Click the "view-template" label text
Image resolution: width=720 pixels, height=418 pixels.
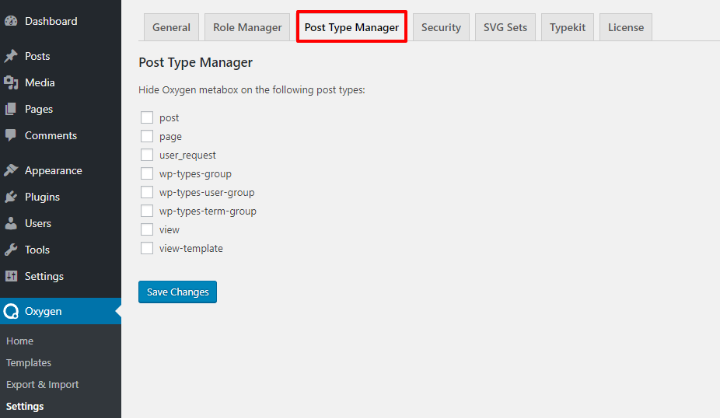pyautogui.click(x=191, y=249)
